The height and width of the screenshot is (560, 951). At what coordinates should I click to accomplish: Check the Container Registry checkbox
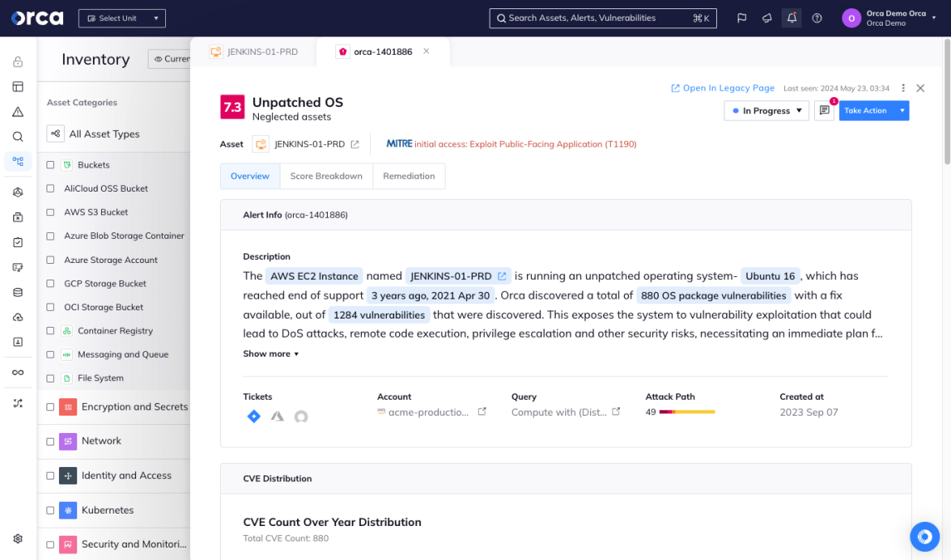click(x=51, y=331)
